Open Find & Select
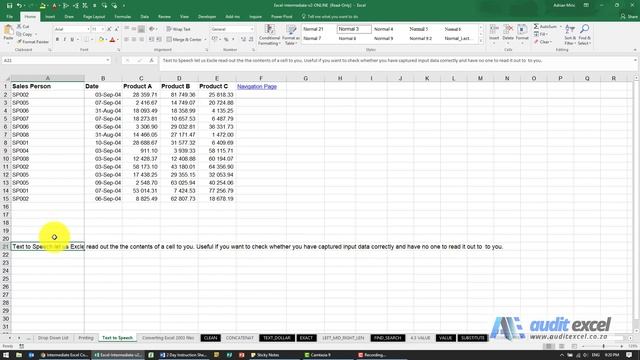 584,35
